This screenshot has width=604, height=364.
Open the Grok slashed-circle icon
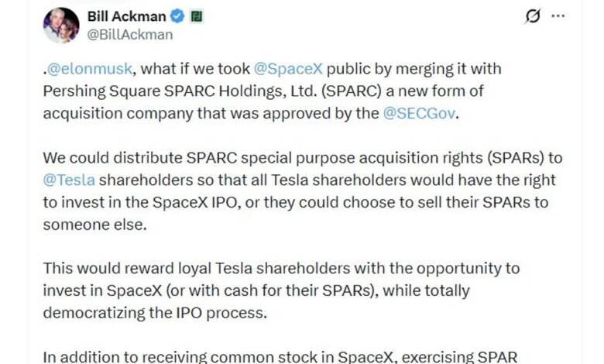pyautogui.click(x=532, y=16)
